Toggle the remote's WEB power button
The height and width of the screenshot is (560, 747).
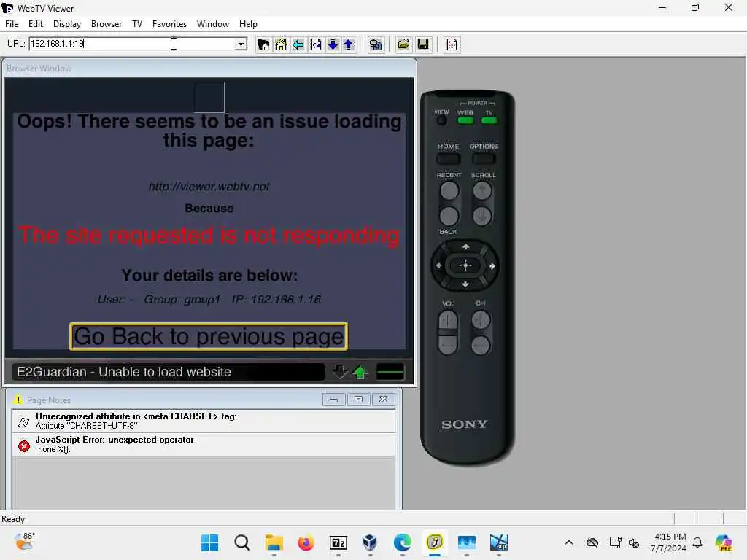[465, 120]
